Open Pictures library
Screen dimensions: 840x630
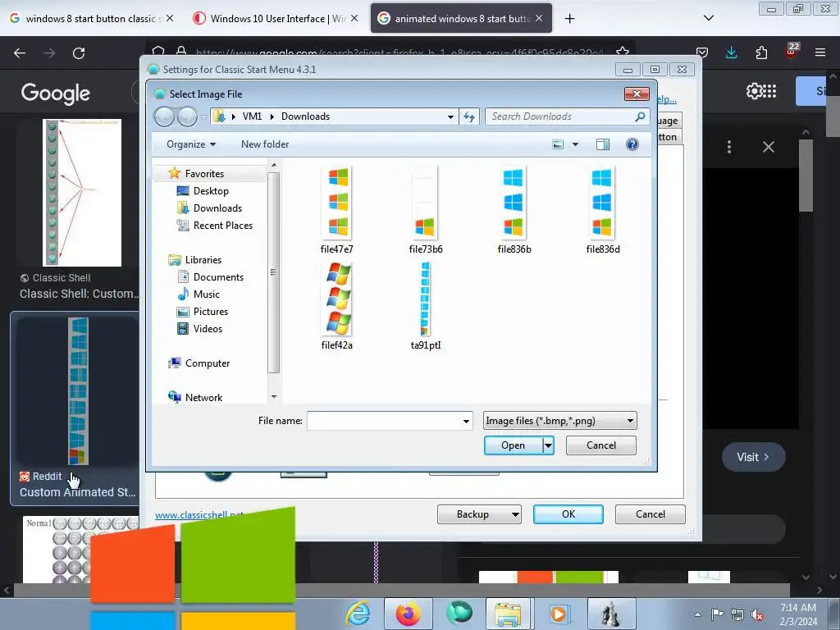pos(210,311)
